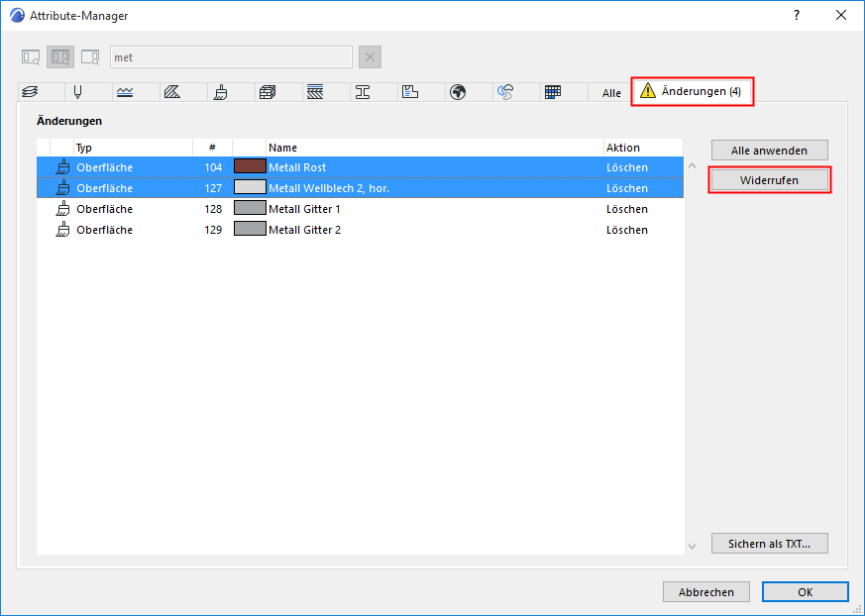Click 'Oberfläche' type in row 128

pyautogui.click(x=105, y=209)
